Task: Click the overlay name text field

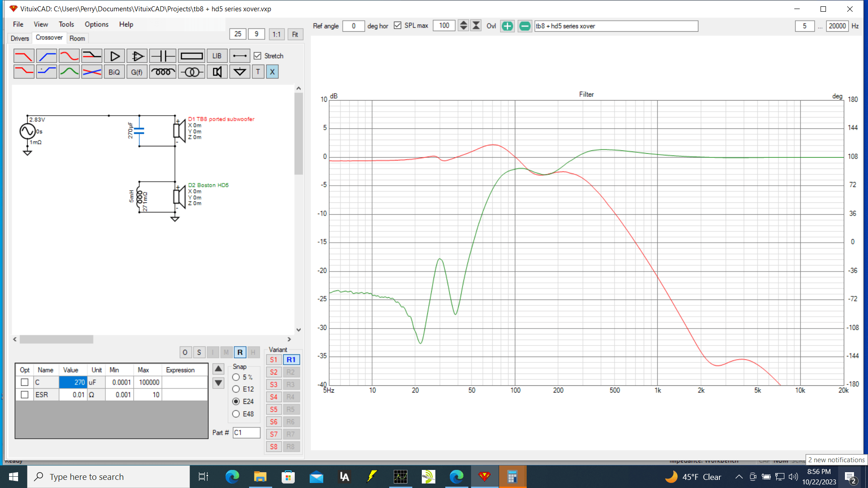Action: pyautogui.click(x=616, y=26)
